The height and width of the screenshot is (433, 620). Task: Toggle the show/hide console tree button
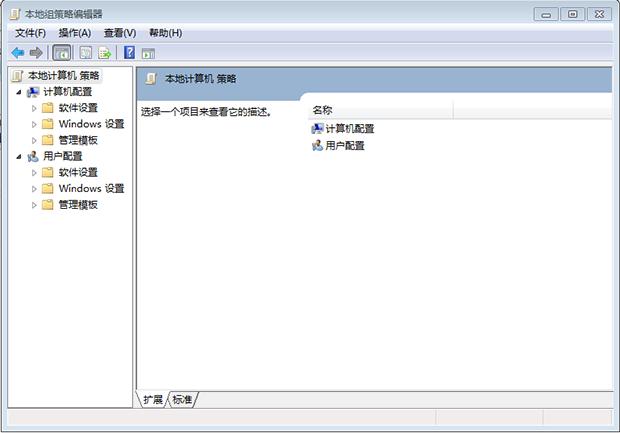click(x=62, y=52)
